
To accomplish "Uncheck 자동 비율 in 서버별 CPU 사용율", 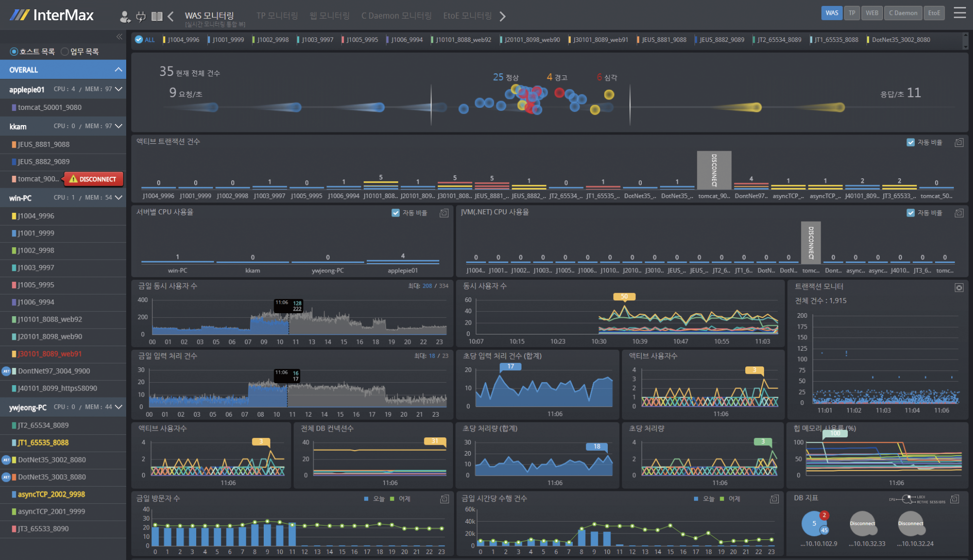I will (x=395, y=213).
